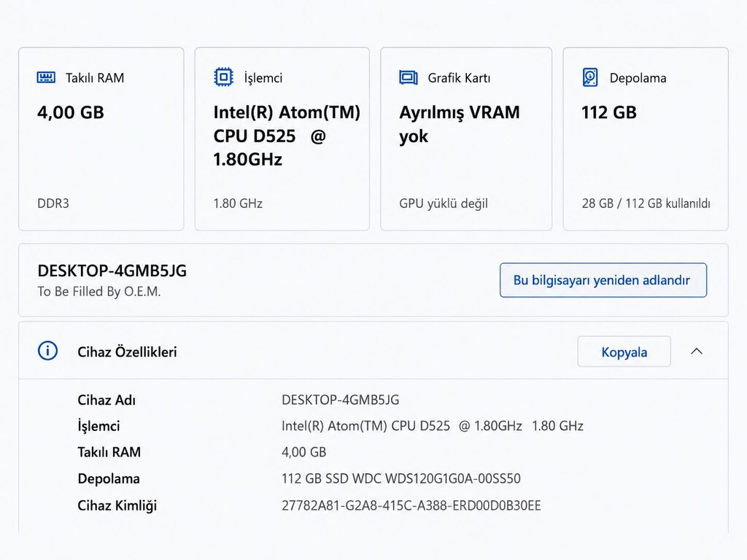
Task: Click the Depolama card title
Action: click(x=638, y=77)
